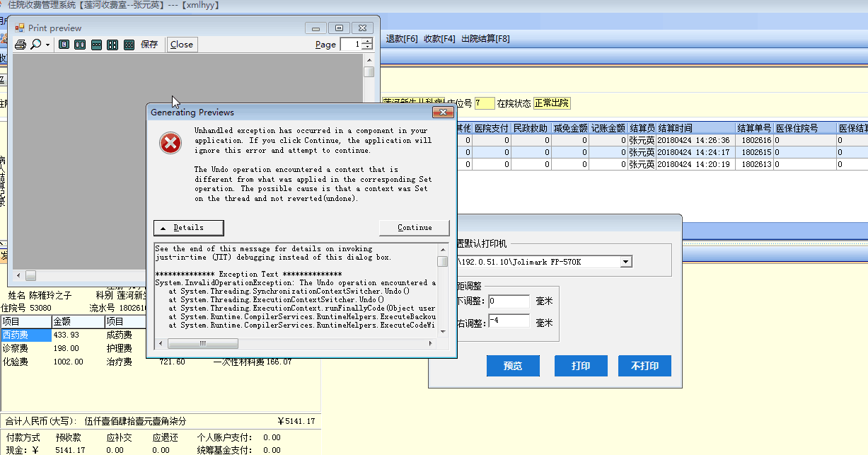Click Continue in the Generating Previews dialog
Screen dimensions: 868x455
click(415, 228)
